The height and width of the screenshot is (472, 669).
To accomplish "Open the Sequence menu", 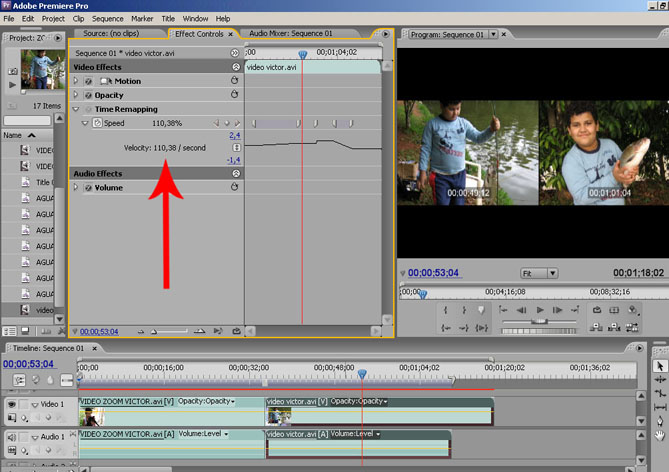I will 107,18.
